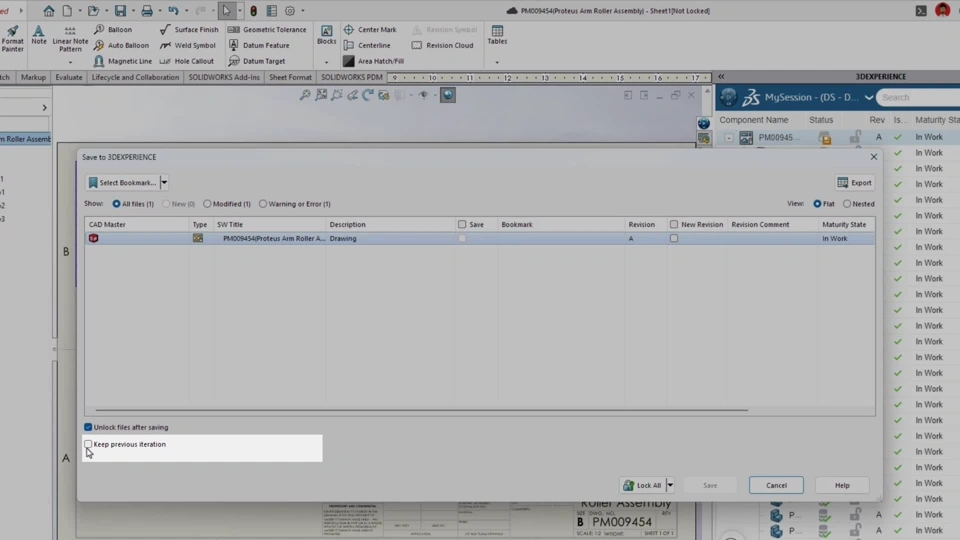Viewport: 960px width, 540px height.
Task: Open Select Bookmark dropdown arrow
Action: click(x=164, y=182)
